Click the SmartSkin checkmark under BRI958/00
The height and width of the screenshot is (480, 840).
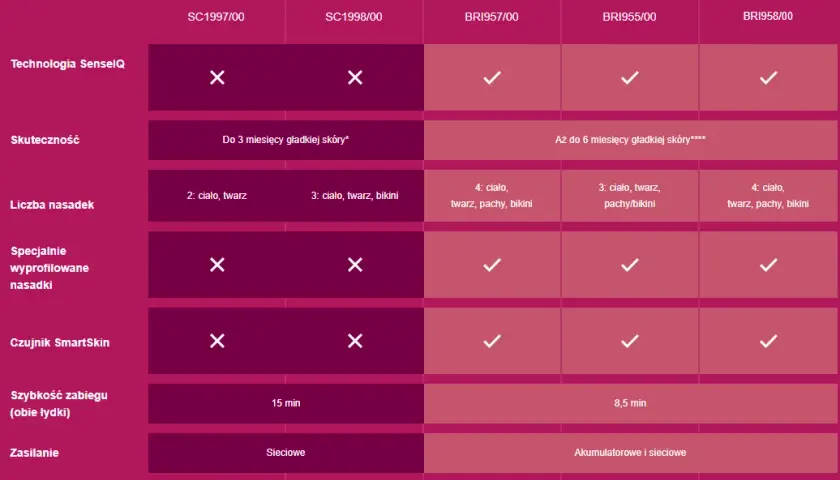tap(768, 341)
